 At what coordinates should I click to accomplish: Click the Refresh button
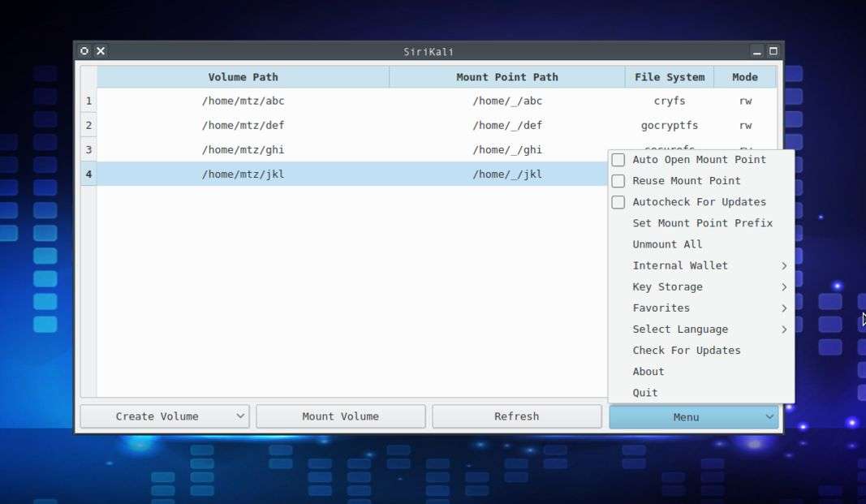point(516,416)
